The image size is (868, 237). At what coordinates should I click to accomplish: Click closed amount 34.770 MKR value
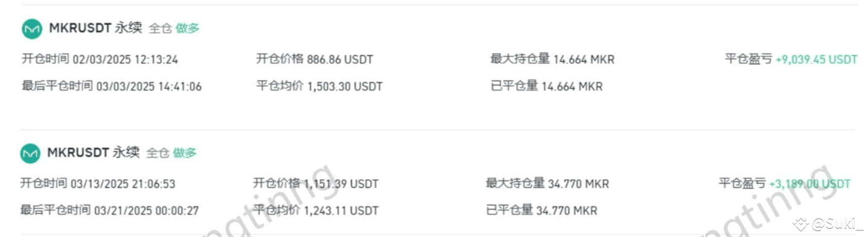(567, 210)
